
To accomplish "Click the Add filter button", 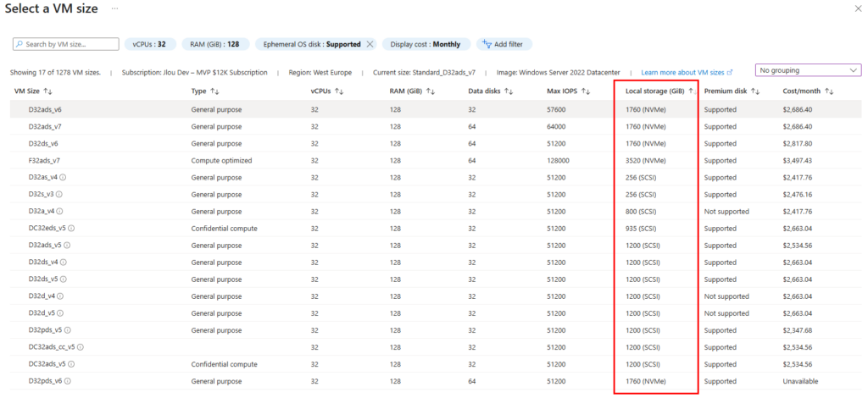I will pyautogui.click(x=504, y=44).
